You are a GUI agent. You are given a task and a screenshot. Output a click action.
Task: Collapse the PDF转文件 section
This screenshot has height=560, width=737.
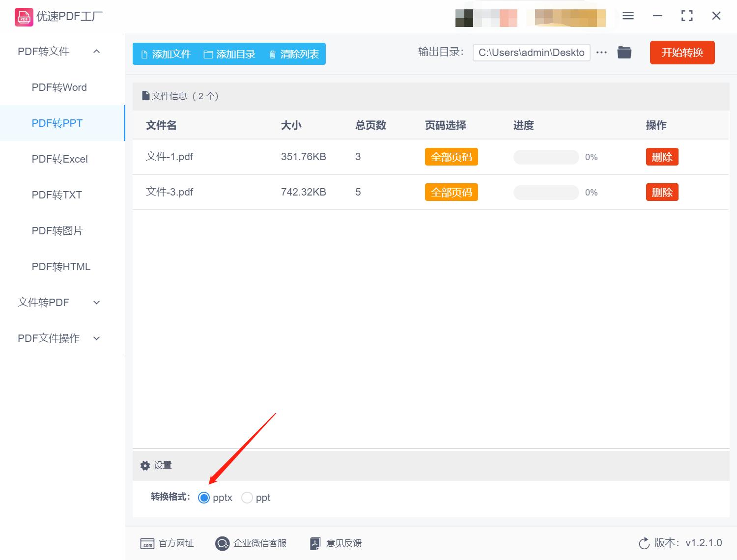click(96, 51)
